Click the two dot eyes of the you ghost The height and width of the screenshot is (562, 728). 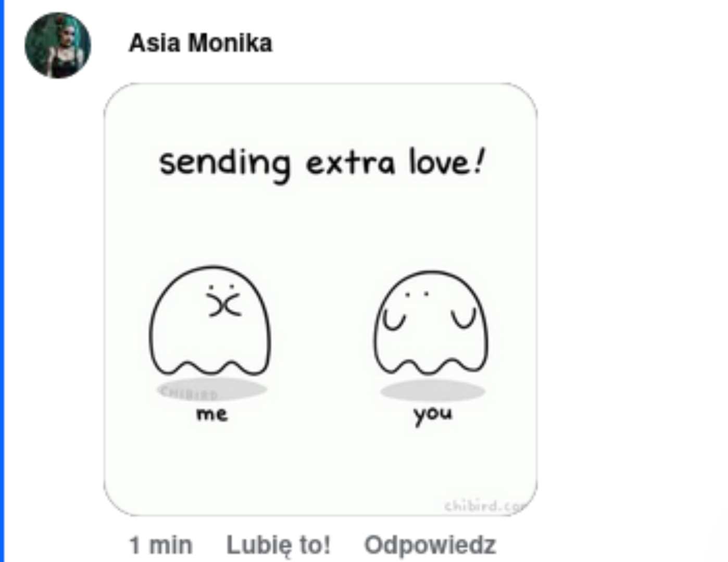pyautogui.click(x=417, y=294)
